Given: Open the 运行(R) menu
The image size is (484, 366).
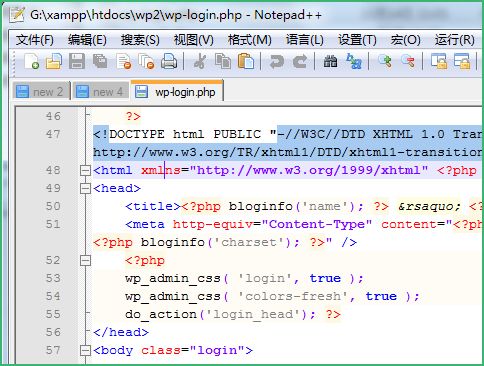Looking at the screenshot, I should 455,40.
